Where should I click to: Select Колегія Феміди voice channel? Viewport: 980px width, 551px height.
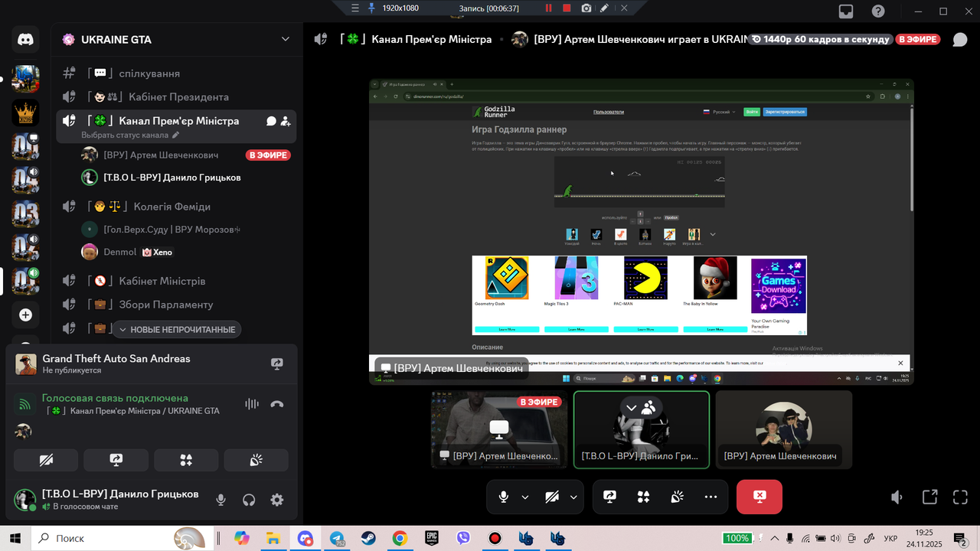point(176,207)
